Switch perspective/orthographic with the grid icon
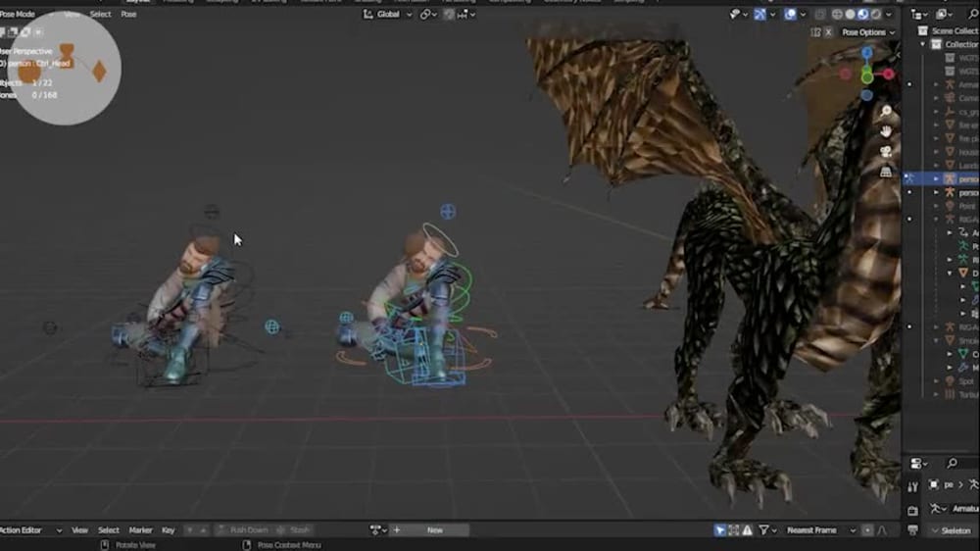980x551 pixels. click(886, 171)
